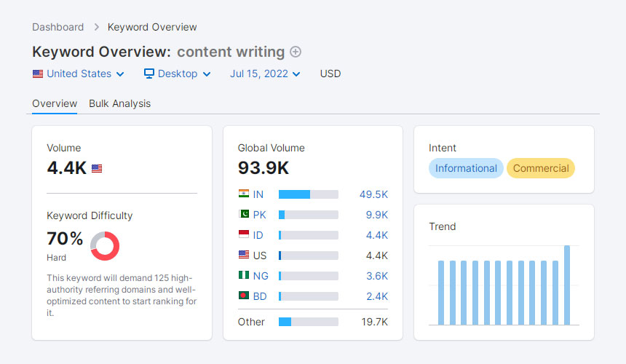Click the Bangladesh flag icon in the list
The width and height of the screenshot is (626, 364).
click(244, 296)
